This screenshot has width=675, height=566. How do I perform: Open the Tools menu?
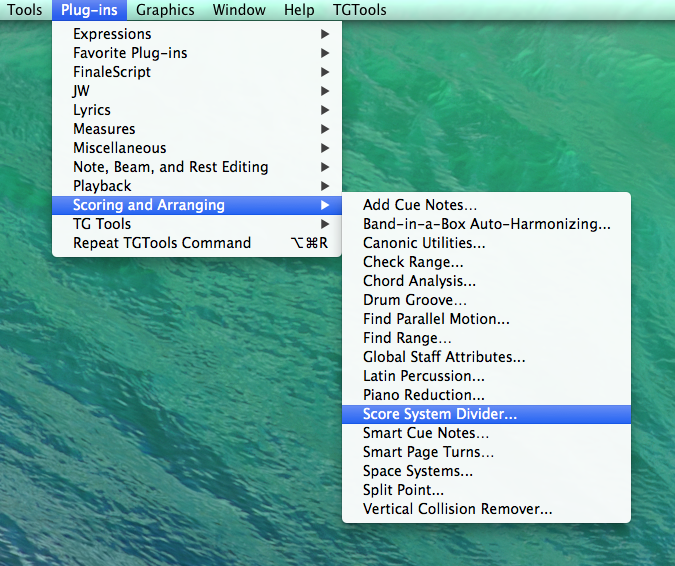pyautogui.click(x=25, y=10)
